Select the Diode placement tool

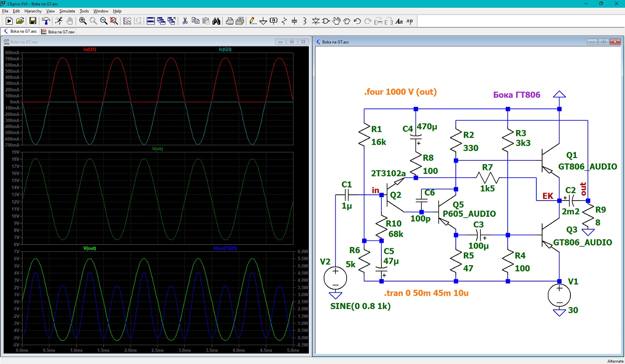click(316, 21)
